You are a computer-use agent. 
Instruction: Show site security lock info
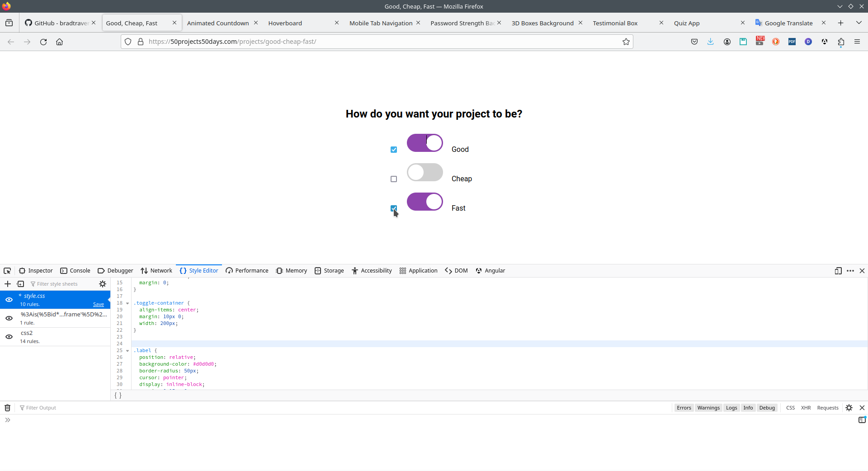coord(141,42)
